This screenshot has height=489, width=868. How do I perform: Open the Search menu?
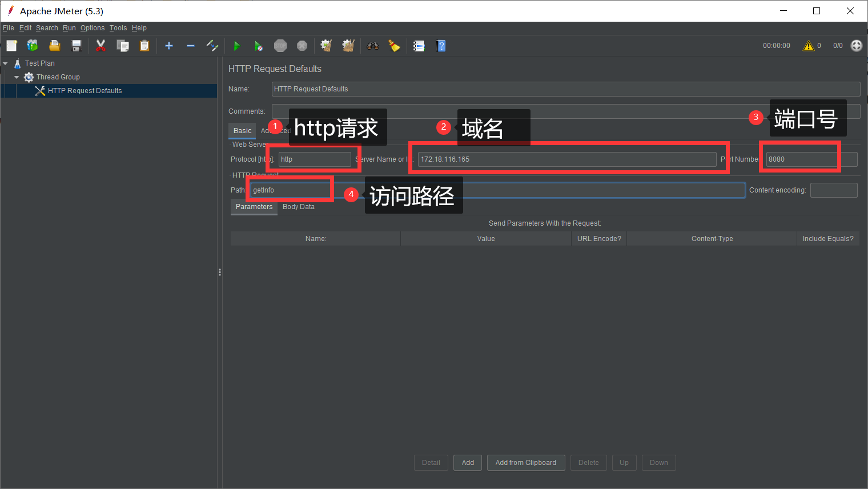click(47, 28)
